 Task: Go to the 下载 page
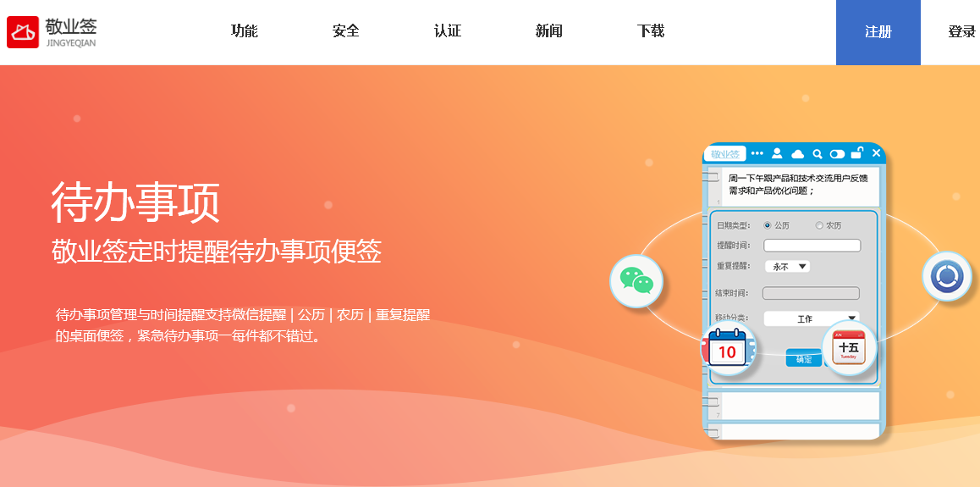(651, 31)
